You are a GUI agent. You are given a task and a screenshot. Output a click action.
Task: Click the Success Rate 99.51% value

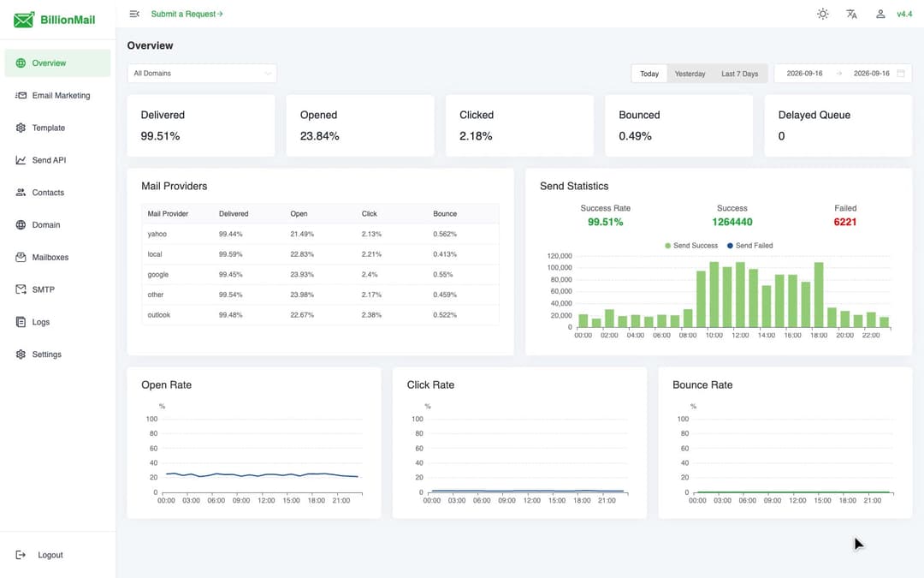(605, 222)
